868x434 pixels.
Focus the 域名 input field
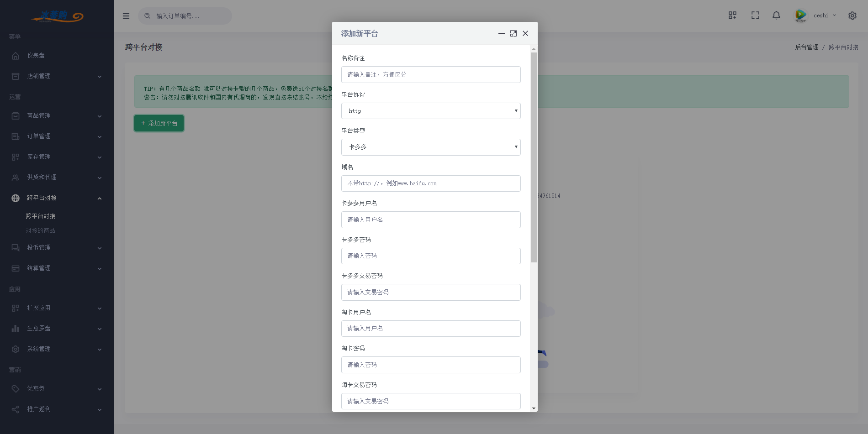click(x=430, y=183)
